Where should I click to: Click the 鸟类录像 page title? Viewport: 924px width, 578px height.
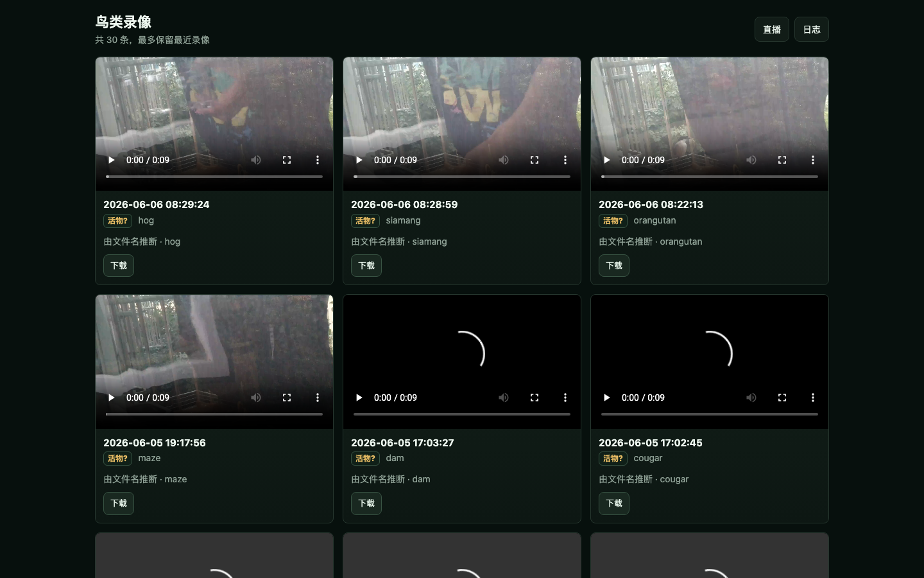[x=123, y=22]
